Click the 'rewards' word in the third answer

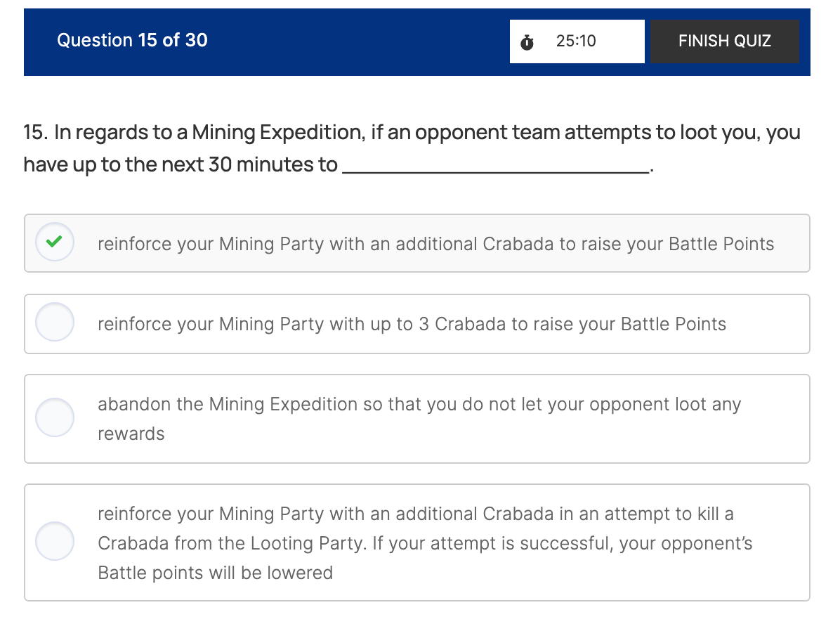131,434
